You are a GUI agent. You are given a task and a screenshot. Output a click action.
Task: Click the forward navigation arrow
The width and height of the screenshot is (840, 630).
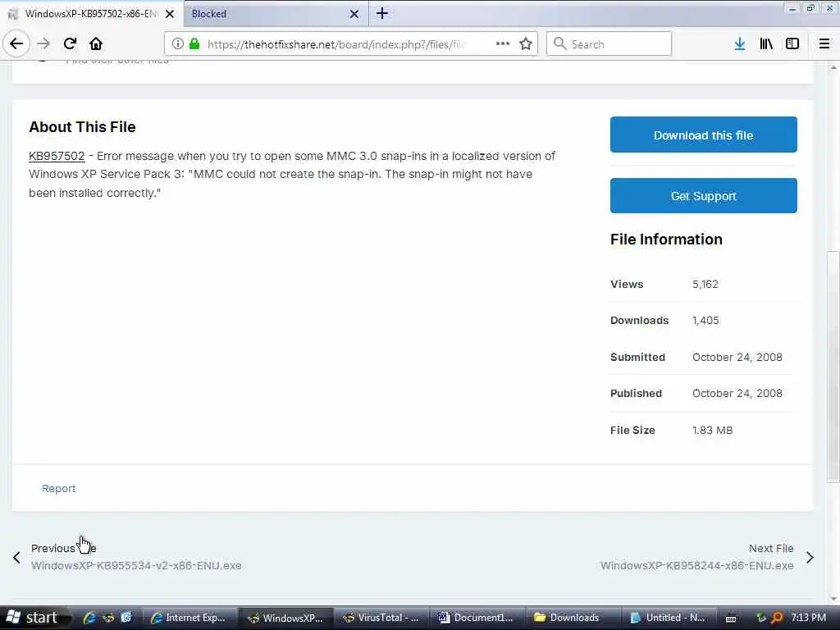tap(43, 43)
